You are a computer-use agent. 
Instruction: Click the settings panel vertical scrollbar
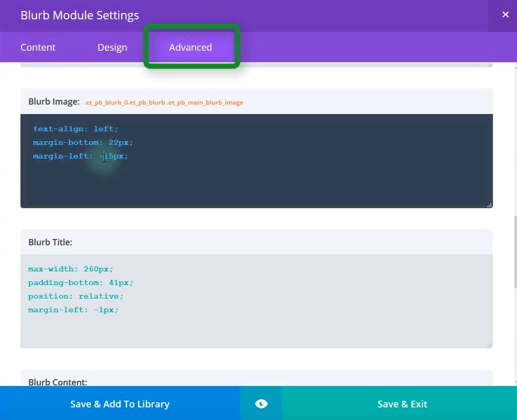click(514, 251)
